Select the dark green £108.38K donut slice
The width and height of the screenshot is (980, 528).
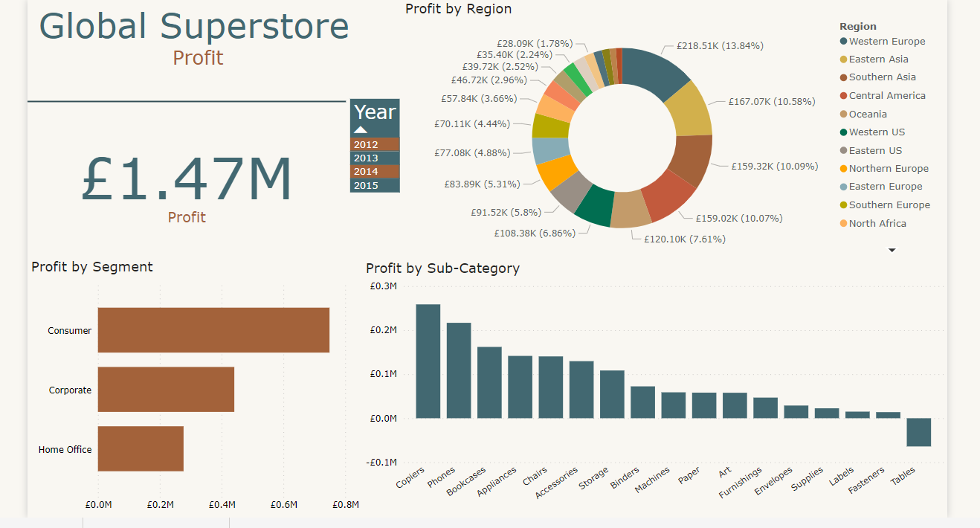[x=594, y=205]
